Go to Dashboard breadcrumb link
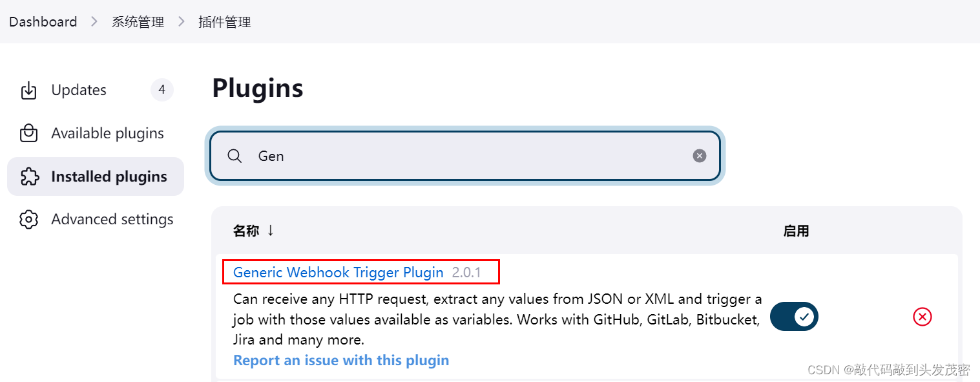980x382 pixels. point(43,22)
